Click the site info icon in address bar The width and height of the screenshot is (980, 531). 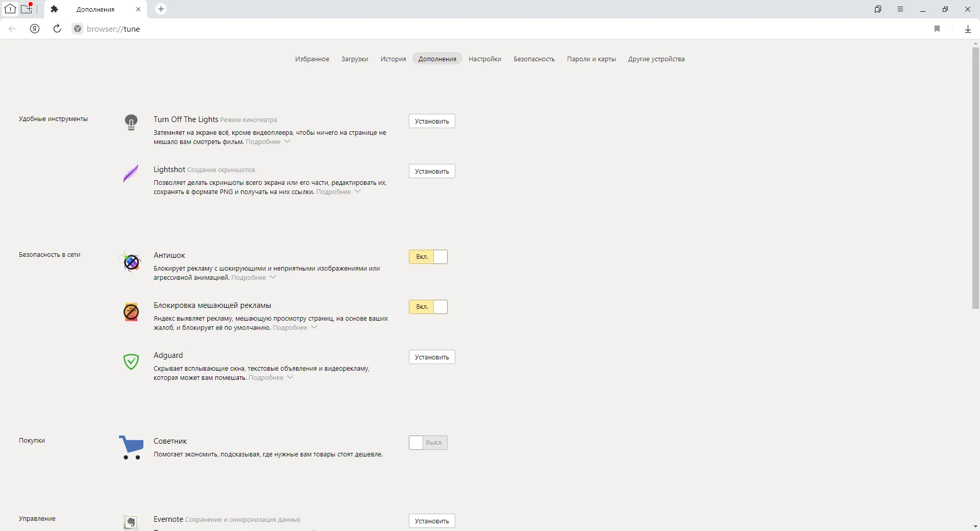(x=78, y=29)
